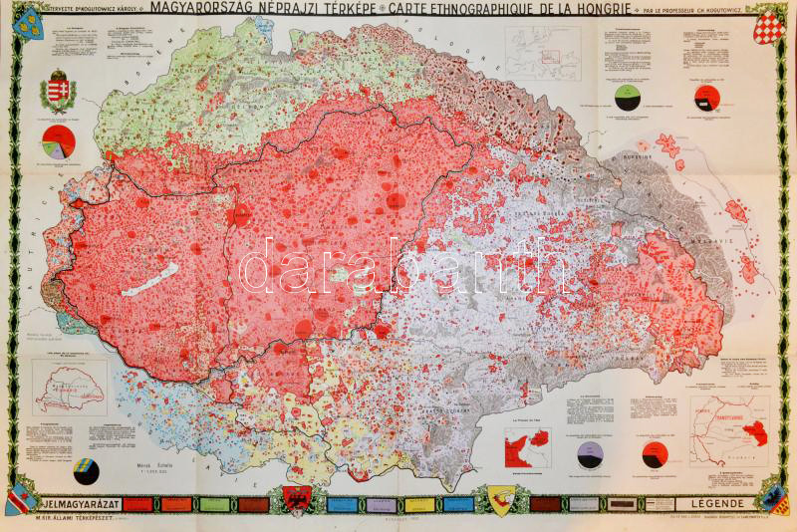
Task: Click the shield in the bottom-right corner
Action: point(771,498)
